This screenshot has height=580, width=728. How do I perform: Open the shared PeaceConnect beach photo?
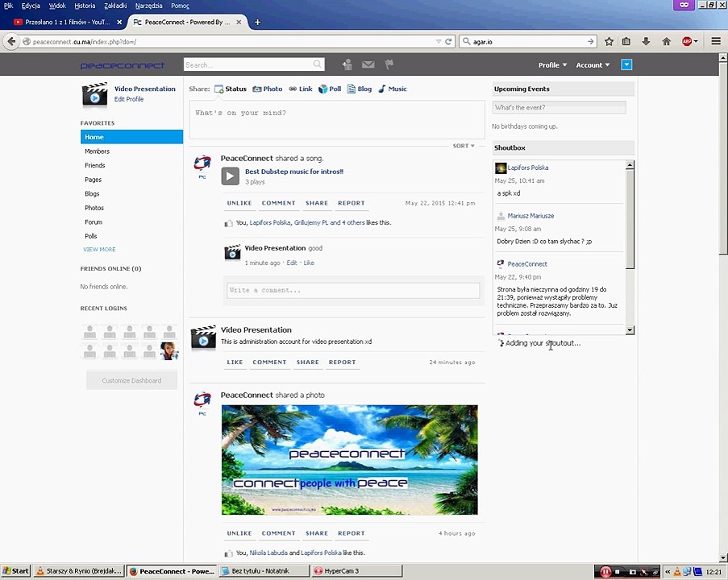(349, 460)
